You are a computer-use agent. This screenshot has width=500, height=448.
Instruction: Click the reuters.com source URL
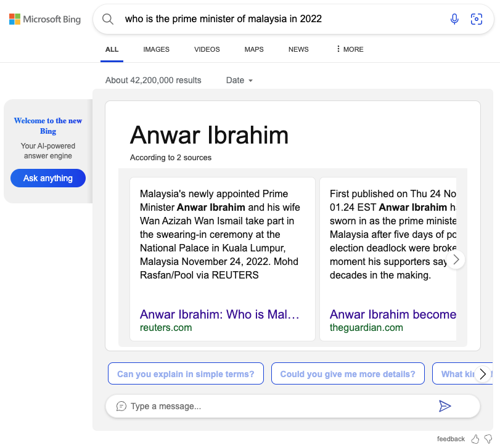click(166, 328)
